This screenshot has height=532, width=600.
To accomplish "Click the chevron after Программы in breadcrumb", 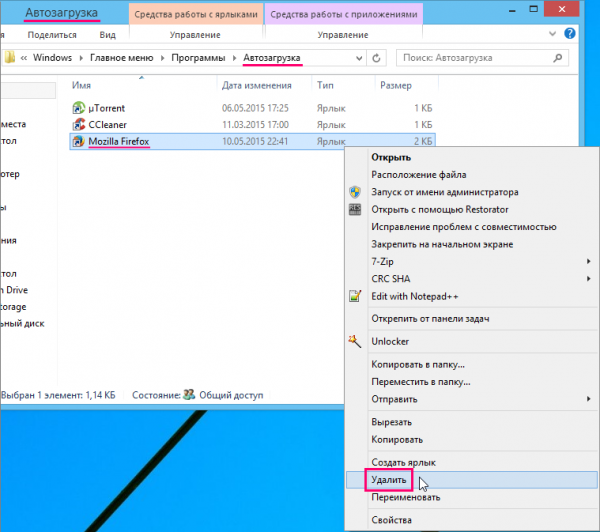I will 234,58.
